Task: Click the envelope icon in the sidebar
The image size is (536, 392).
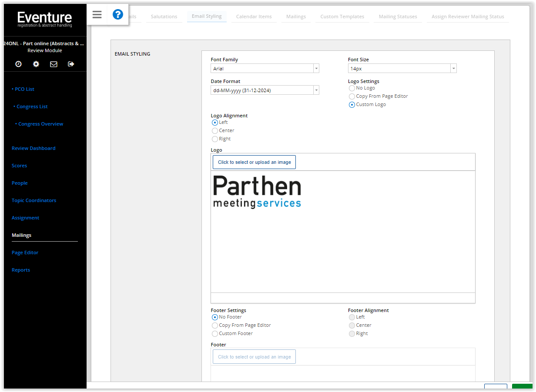Action: [x=54, y=64]
